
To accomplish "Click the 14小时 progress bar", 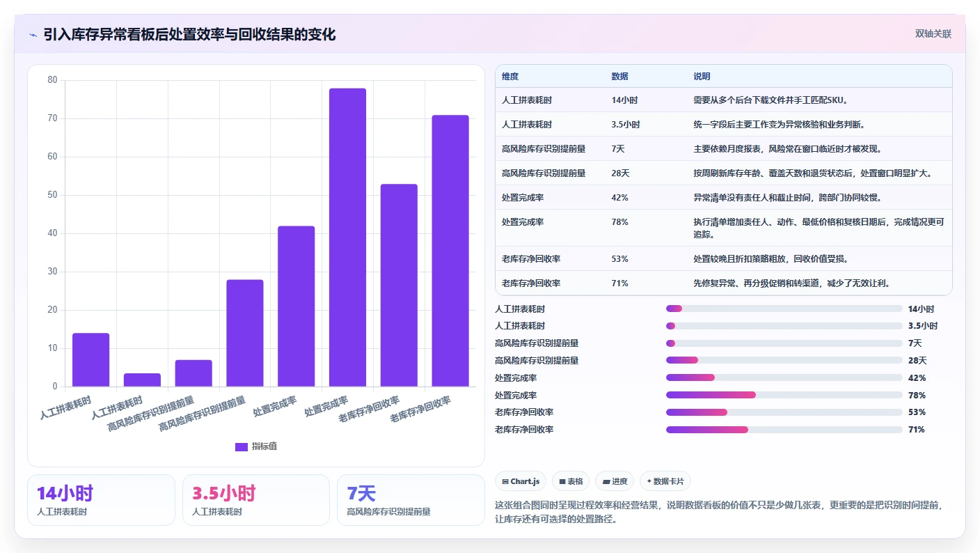I will (x=784, y=309).
